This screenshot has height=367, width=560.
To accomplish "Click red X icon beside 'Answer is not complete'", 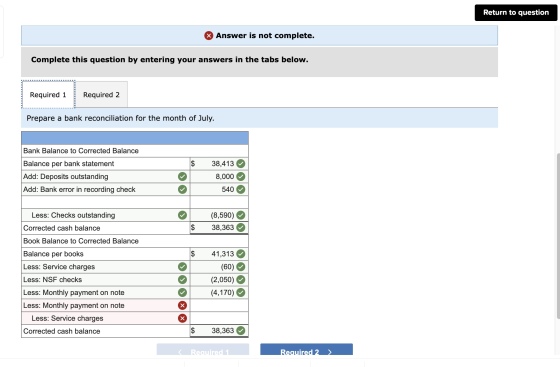I will (209, 36).
